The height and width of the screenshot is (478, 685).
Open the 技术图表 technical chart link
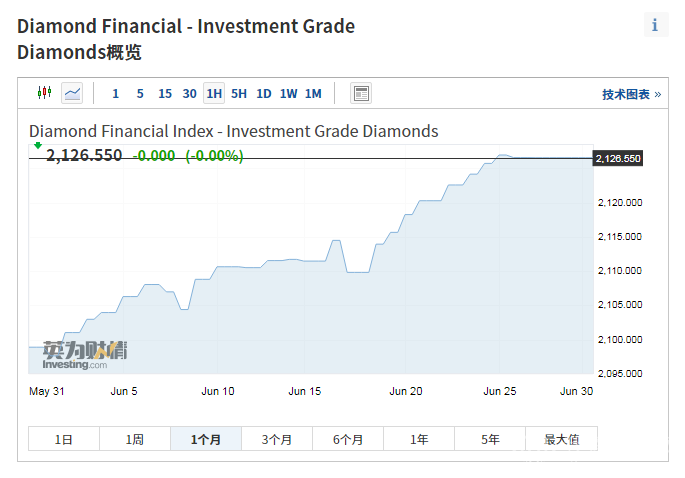[x=630, y=94]
